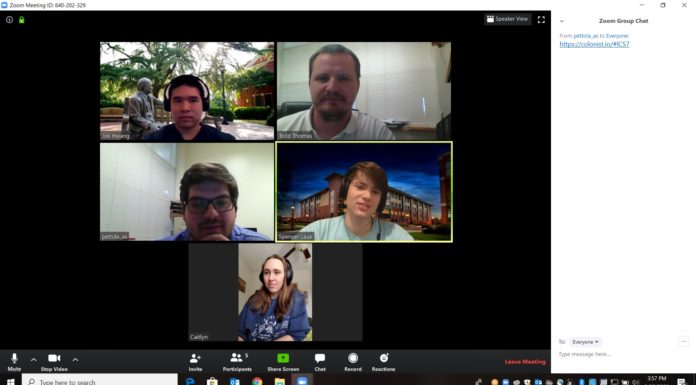This screenshot has height=385, width=696.
Task: Start recording the meeting
Action: click(x=353, y=362)
